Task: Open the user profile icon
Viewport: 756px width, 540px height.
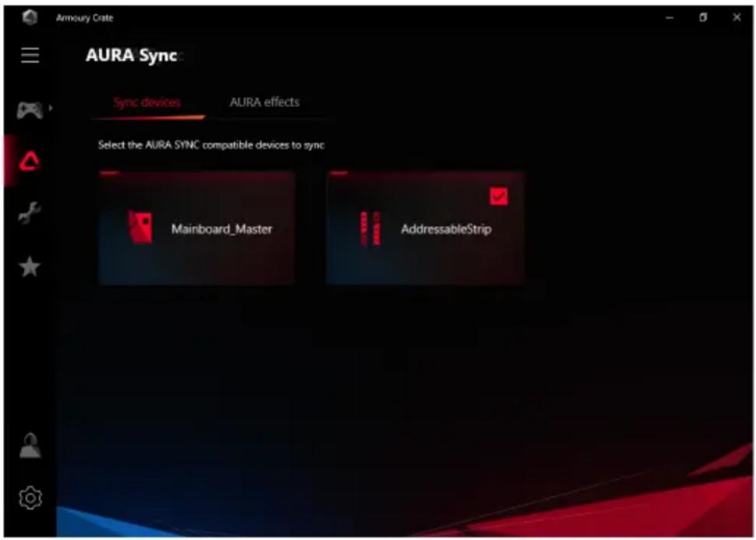Action: click(x=30, y=445)
